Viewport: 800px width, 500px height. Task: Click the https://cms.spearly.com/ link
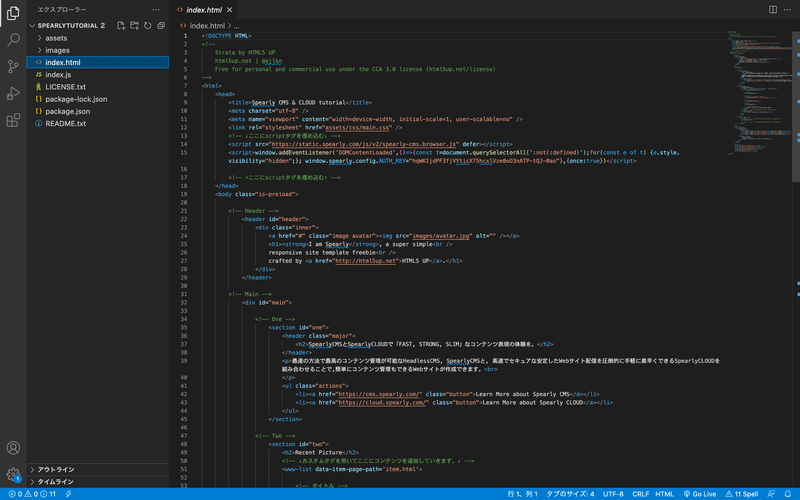pos(380,394)
